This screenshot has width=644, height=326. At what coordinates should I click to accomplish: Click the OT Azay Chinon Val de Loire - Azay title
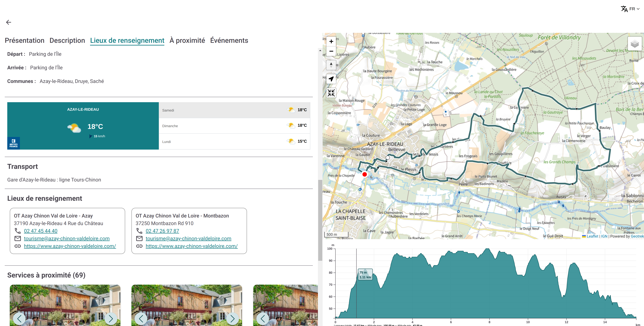point(53,216)
